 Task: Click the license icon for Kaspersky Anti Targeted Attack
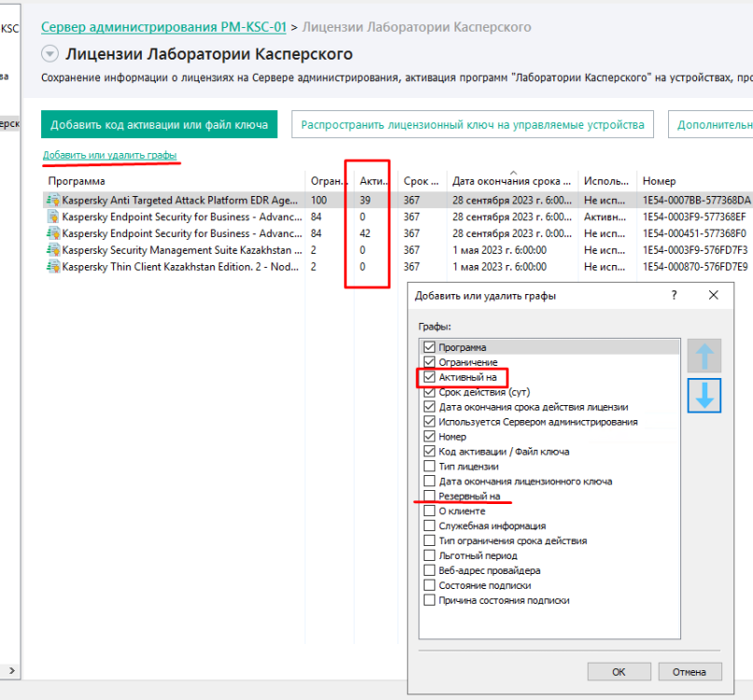tap(53, 200)
